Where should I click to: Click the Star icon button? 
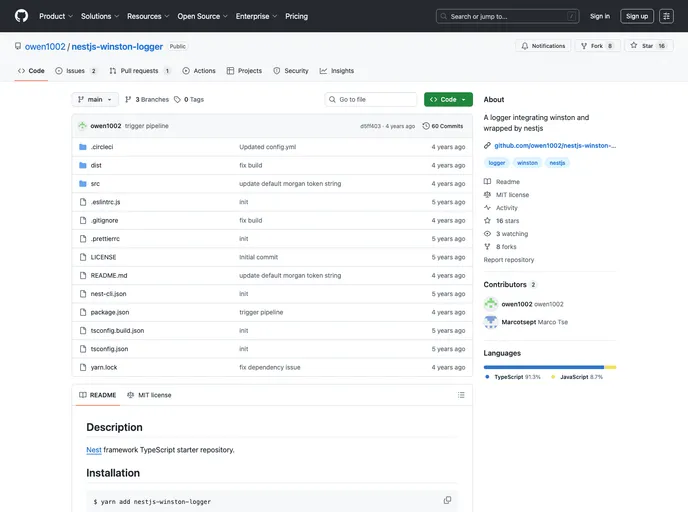coord(634,45)
